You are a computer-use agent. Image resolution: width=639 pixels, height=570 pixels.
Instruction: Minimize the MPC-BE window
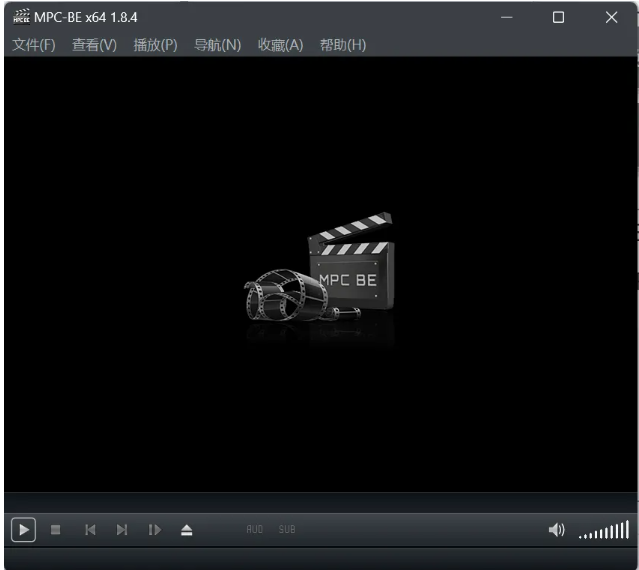tap(507, 17)
